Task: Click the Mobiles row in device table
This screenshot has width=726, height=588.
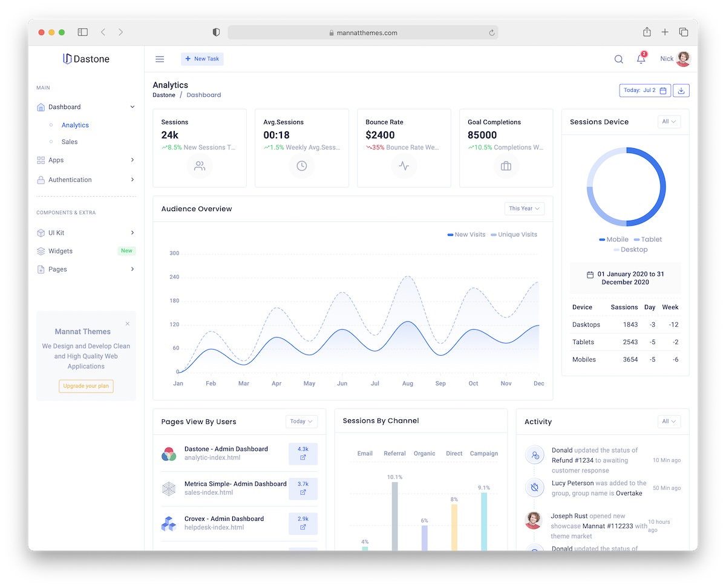Action: (x=625, y=359)
